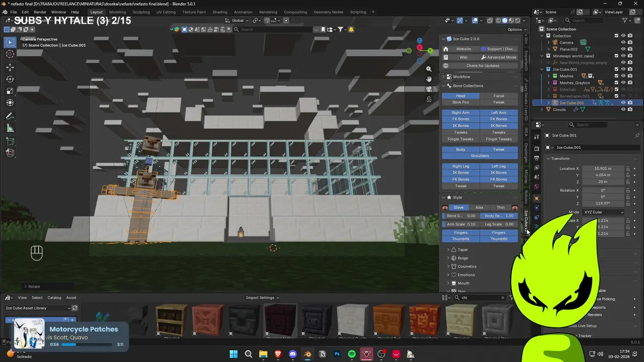Choose the Rotate tool in toolbar

[10, 79]
